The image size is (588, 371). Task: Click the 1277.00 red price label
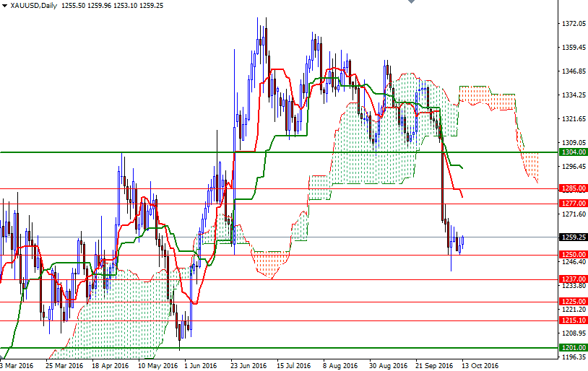(x=573, y=203)
